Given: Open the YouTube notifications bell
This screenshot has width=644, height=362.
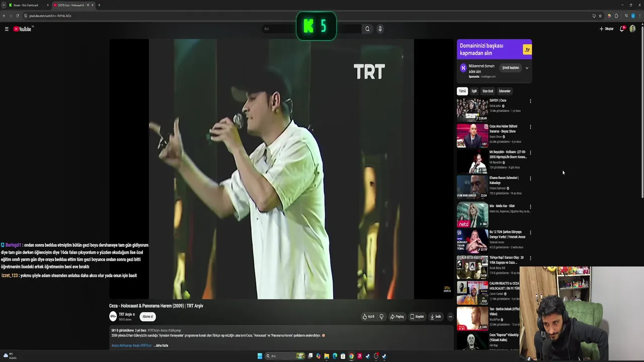Looking at the screenshot, I should (x=622, y=29).
